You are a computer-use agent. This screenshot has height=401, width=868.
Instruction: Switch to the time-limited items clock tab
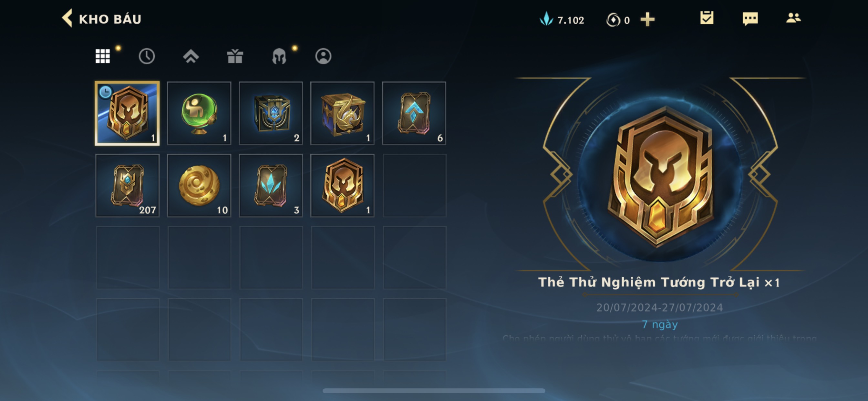[147, 56]
